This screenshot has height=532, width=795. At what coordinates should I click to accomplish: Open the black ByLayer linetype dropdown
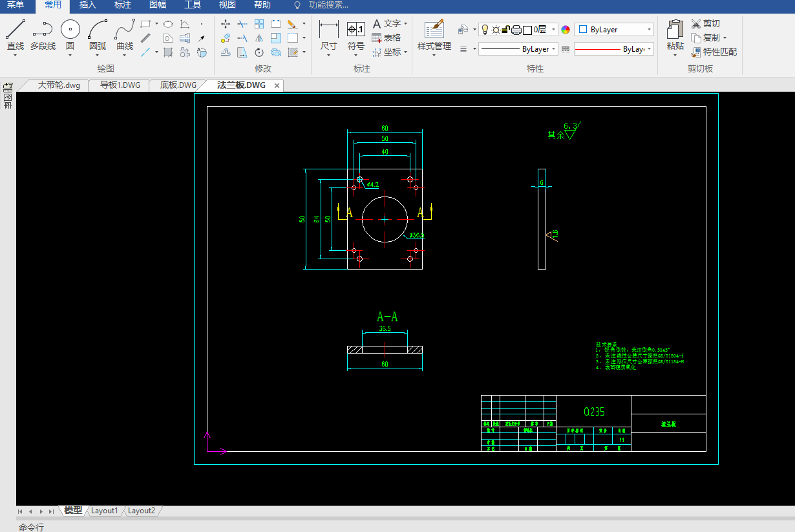[x=518, y=49]
